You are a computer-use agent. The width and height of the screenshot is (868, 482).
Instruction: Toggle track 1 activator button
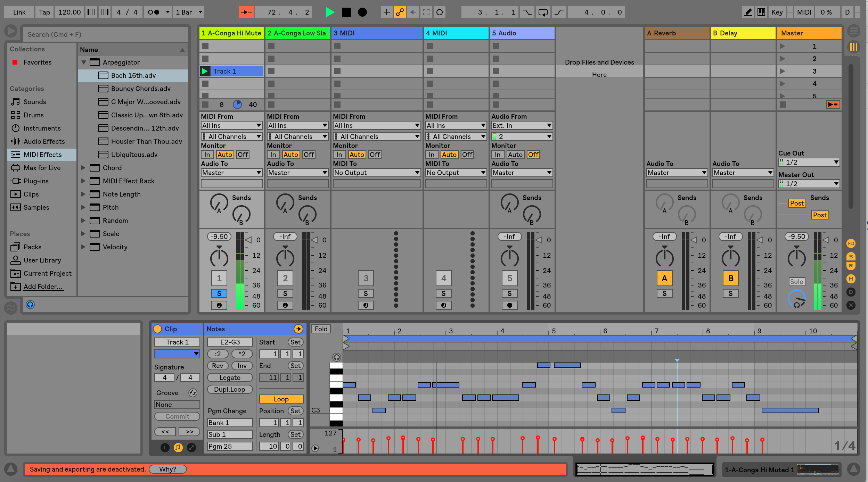219,278
